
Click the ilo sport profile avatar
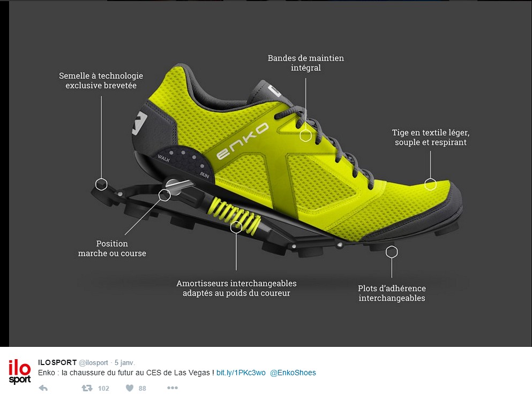(x=20, y=372)
